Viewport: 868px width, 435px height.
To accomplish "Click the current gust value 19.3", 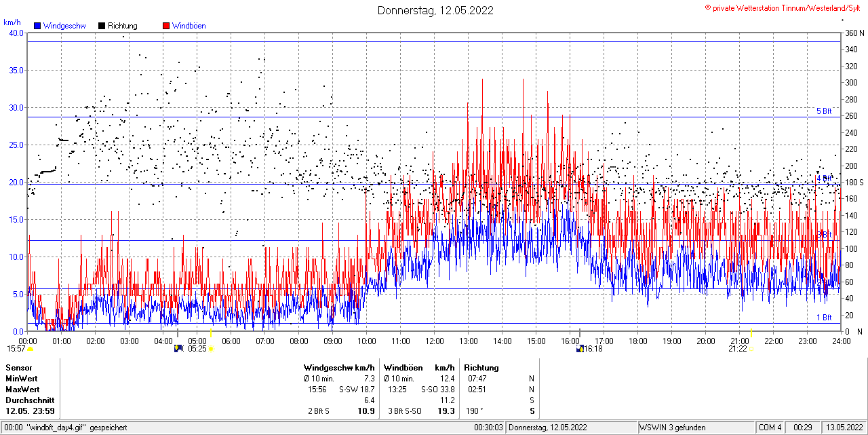I will (x=446, y=411).
